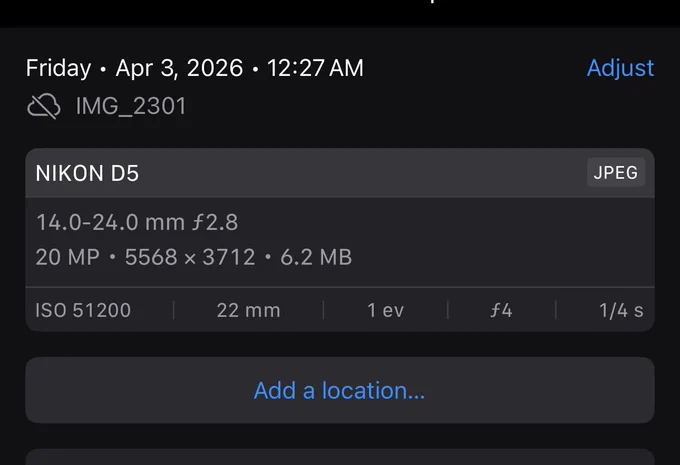Tap the 14.0-24.0 mm ƒ2.8 lens line
The image size is (680, 465).
coord(137,223)
